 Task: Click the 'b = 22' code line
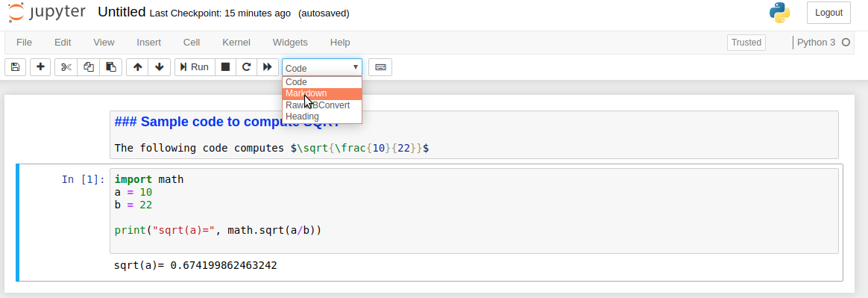click(x=133, y=205)
